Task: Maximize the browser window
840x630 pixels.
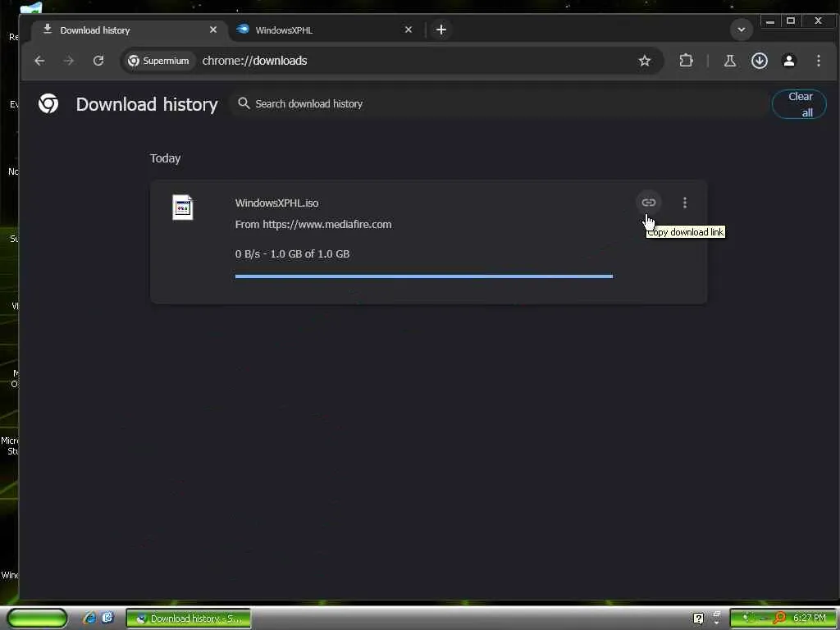Action: coord(791,21)
